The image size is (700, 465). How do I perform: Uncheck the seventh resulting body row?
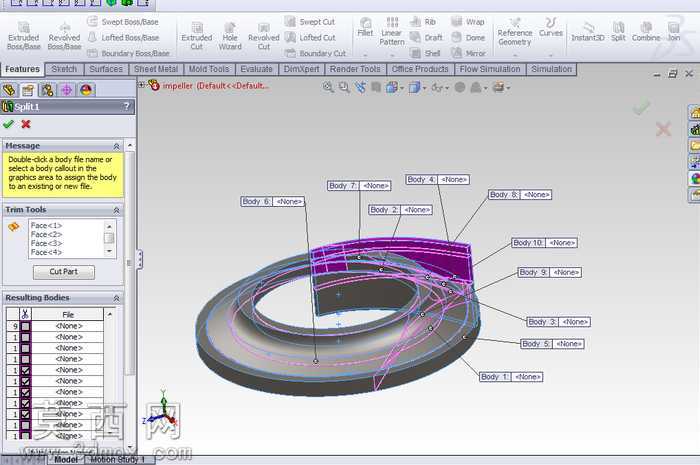click(x=25, y=392)
